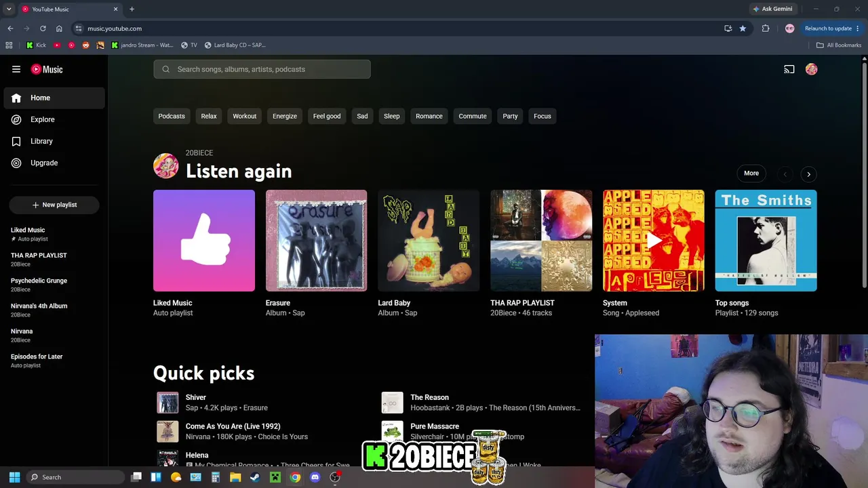Toggle the hamburger guide menu
This screenshot has width=868, height=488.
(x=16, y=69)
